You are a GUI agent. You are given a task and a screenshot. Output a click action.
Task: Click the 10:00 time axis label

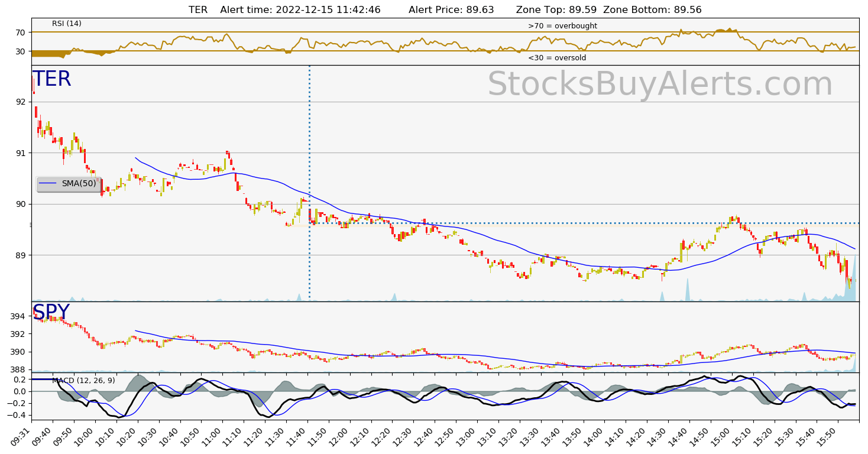click(84, 436)
